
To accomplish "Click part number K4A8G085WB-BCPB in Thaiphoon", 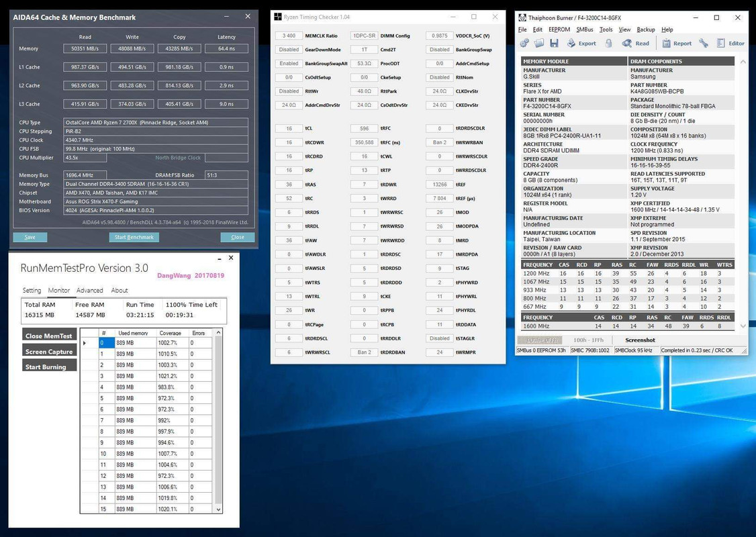I will (657, 91).
